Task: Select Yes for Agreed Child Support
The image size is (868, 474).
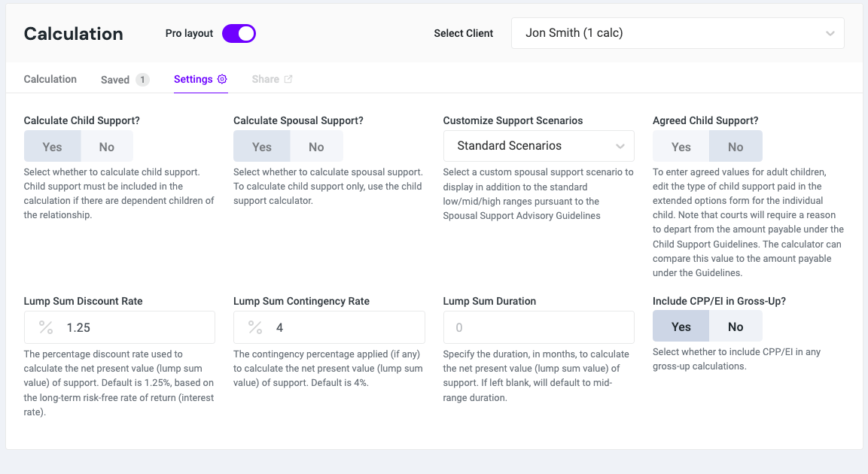Action: (x=681, y=145)
